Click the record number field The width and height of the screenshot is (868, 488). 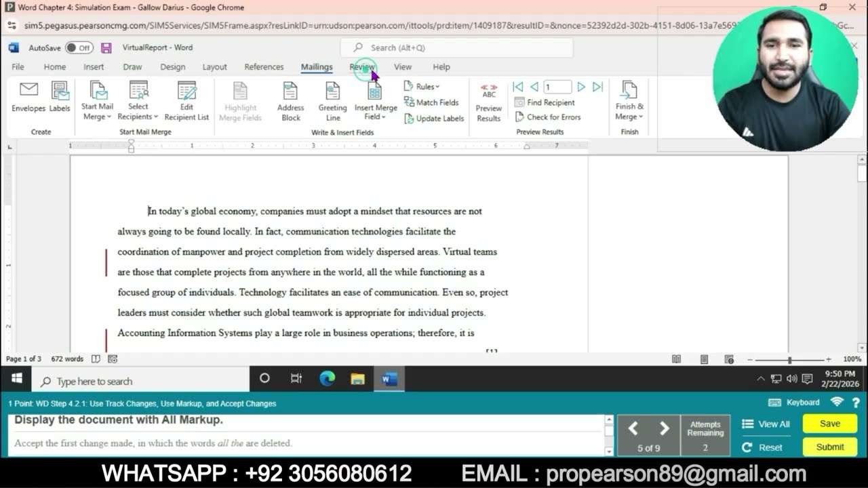tap(557, 87)
